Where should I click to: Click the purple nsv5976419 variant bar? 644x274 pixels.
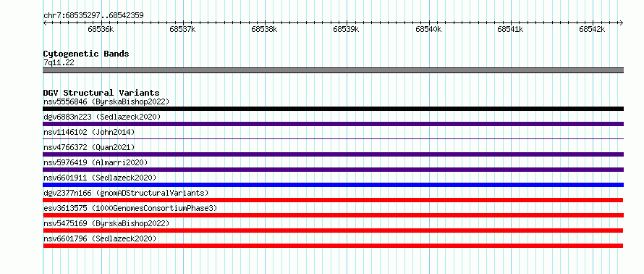point(333,170)
